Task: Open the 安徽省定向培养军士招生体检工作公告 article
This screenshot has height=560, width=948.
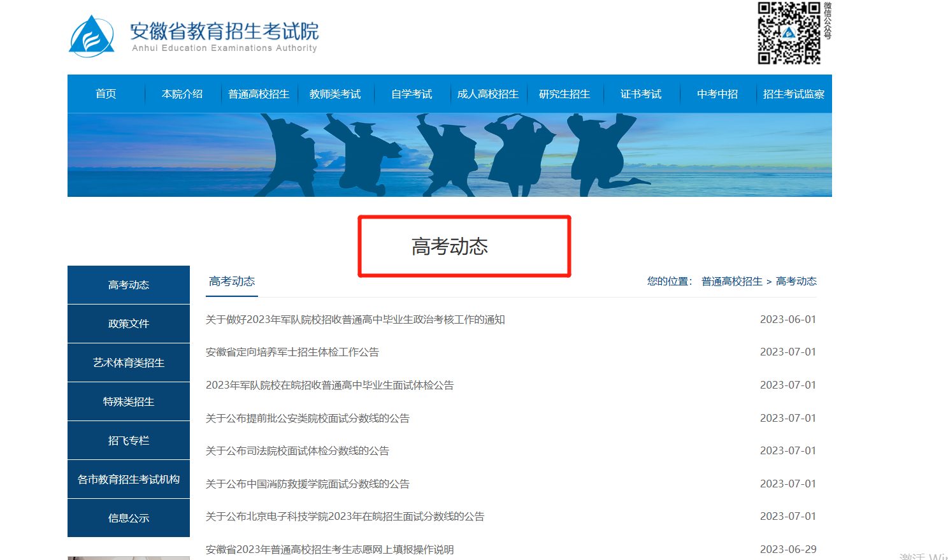Action: [292, 352]
